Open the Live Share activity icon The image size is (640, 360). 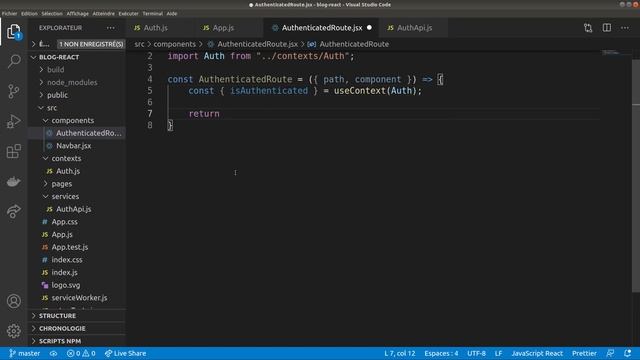[13, 211]
